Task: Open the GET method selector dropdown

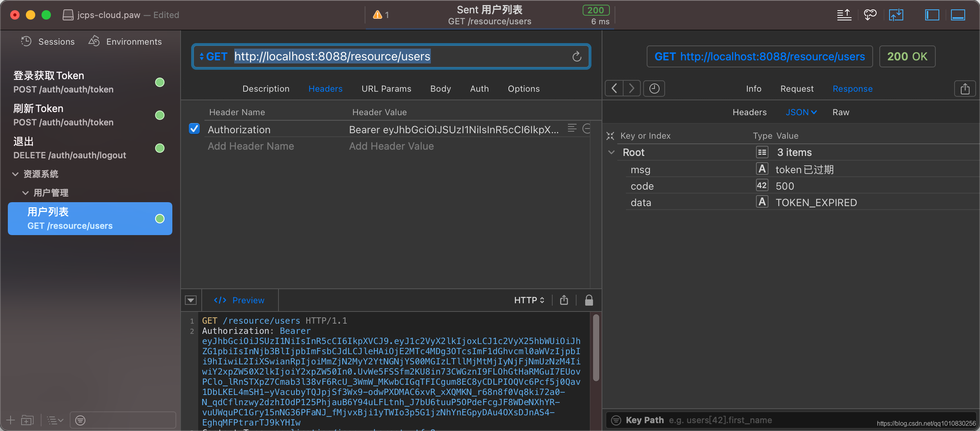Action: point(213,57)
